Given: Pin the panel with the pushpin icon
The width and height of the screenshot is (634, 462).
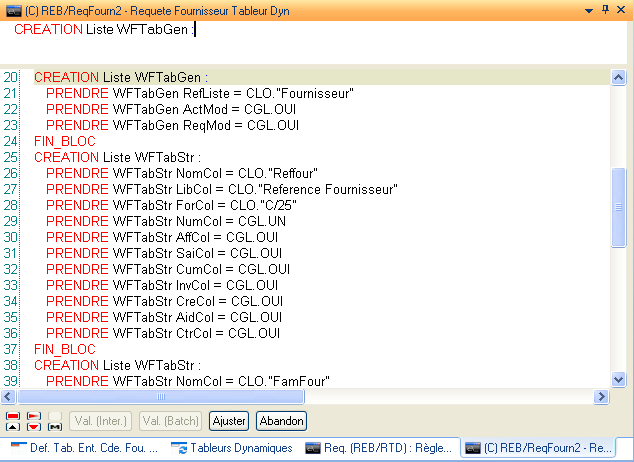Looking at the screenshot, I should tap(605, 9).
